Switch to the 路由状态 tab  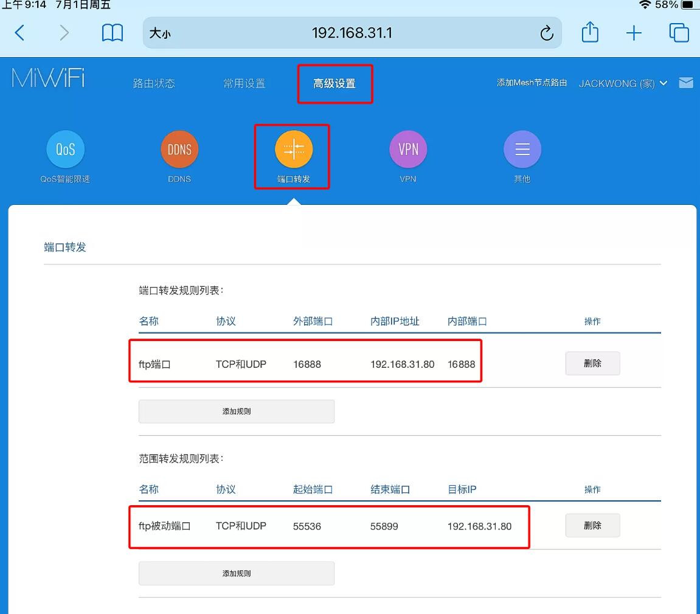[x=154, y=84]
